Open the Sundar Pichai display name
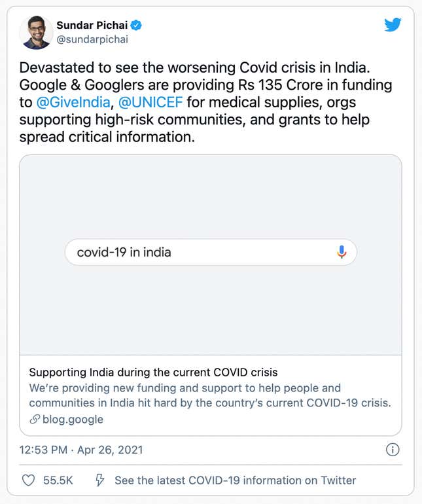 92,25
